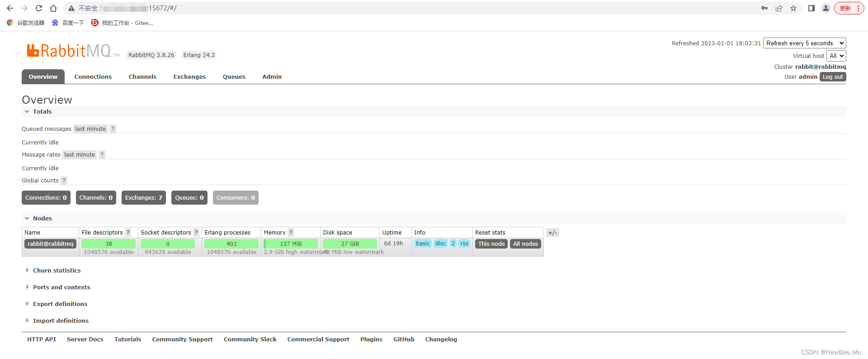The width and height of the screenshot is (868, 359).
Task: Click the basic info tag
Action: pyautogui.click(x=423, y=244)
